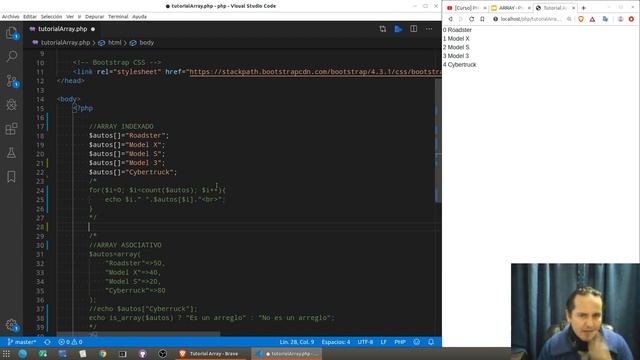
Task: Open the Search view in the activity bar
Action: tap(11, 56)
